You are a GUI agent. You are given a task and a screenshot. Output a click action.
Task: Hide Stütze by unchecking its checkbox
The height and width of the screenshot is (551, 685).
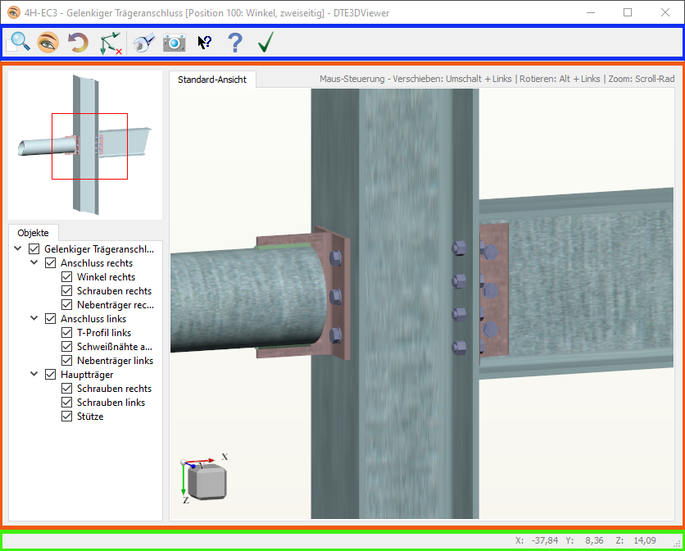(67, 417)
